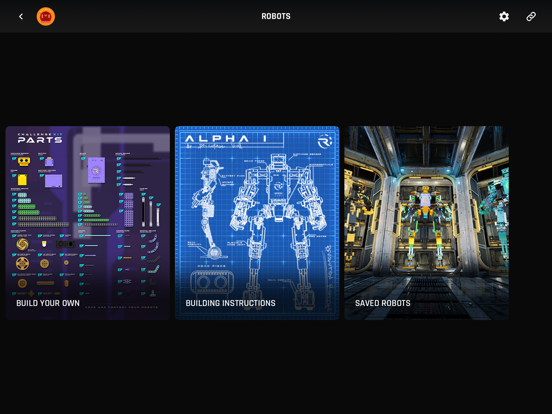Image resolution: width=552 pixels, height=414 pixels.
Task: Click the Challenge Kit PARTS heading
Action: tap(40, 138)
